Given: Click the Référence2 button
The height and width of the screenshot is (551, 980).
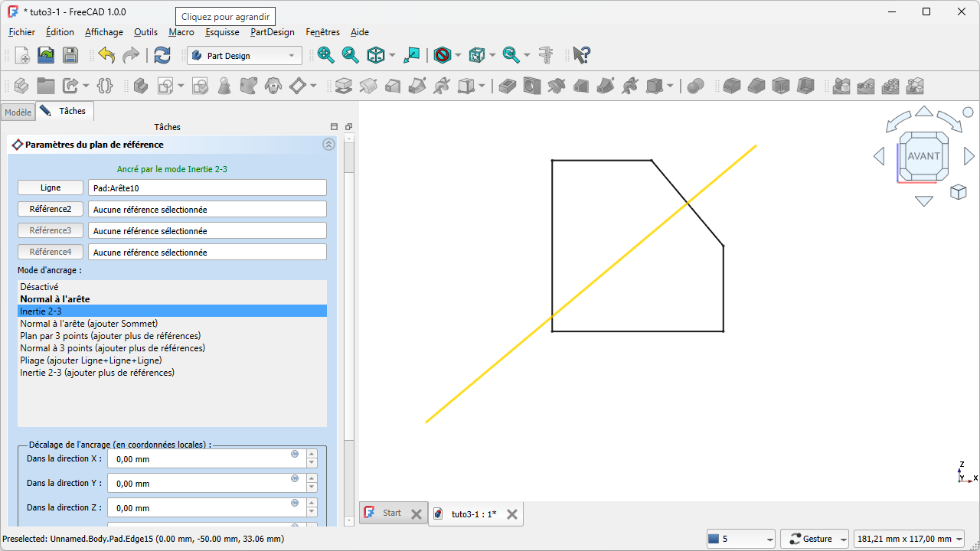Looking at the screenshot, I should click(51, 210).
